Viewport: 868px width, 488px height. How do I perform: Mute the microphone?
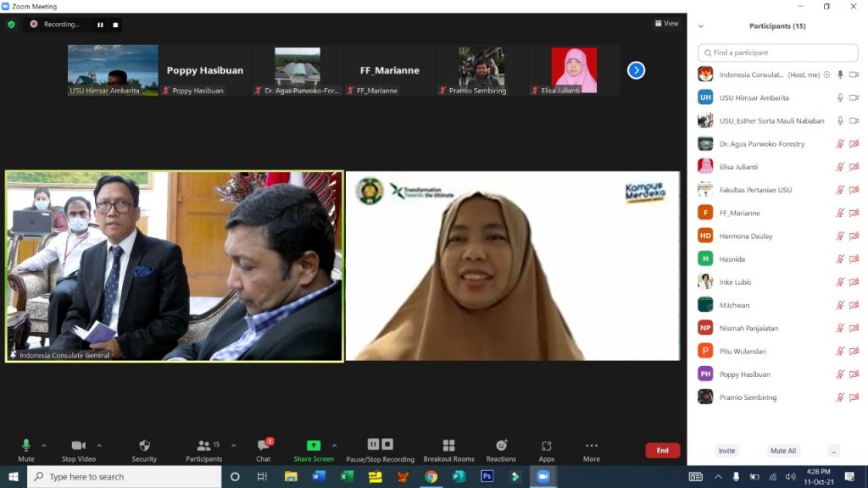[25, 446]
